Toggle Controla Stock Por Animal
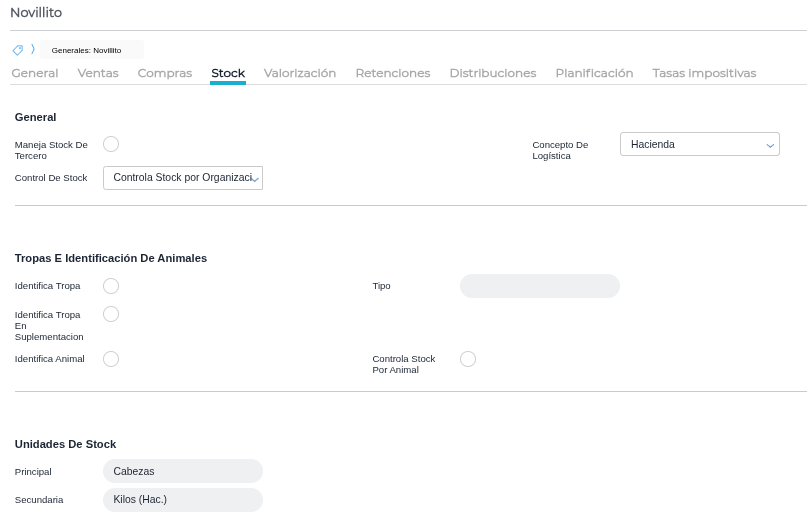The width and height of the screenshot is (807, 513). (x=468, y=359)
